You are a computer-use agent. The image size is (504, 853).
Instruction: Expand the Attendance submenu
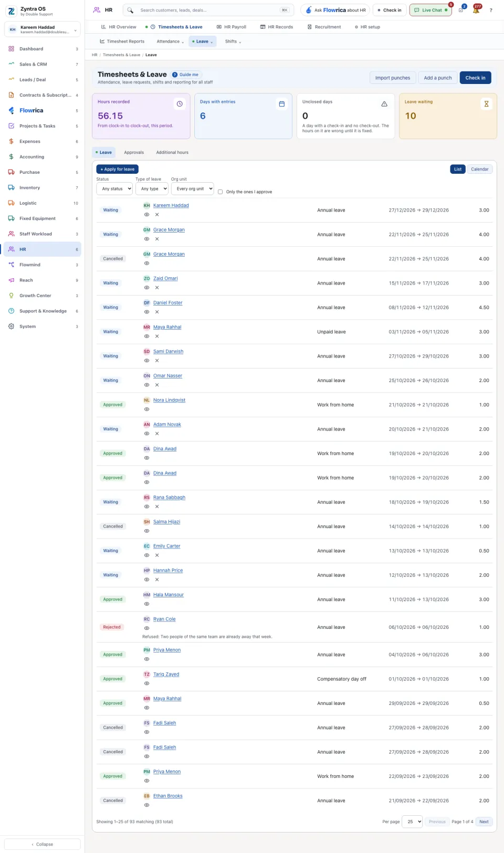[170, 41]
